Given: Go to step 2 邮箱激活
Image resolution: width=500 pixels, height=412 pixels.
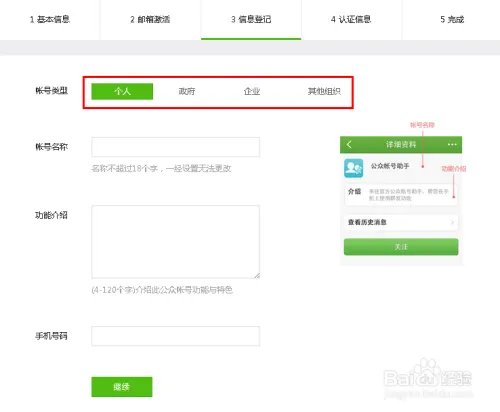Looking at the screenshot, I should click(x=150, y=19).
